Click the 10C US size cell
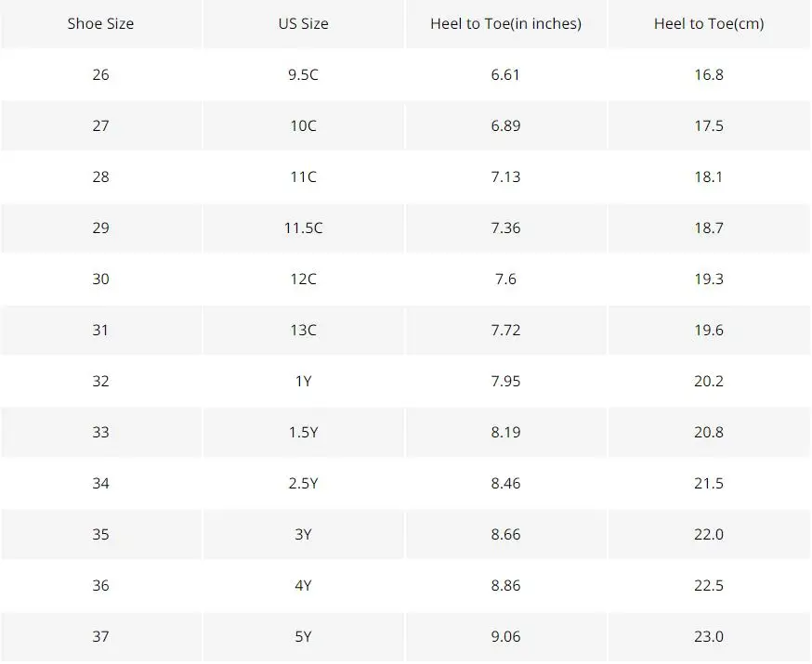The width and height of the screenshot is (812, 664). [x=303, y=125]
